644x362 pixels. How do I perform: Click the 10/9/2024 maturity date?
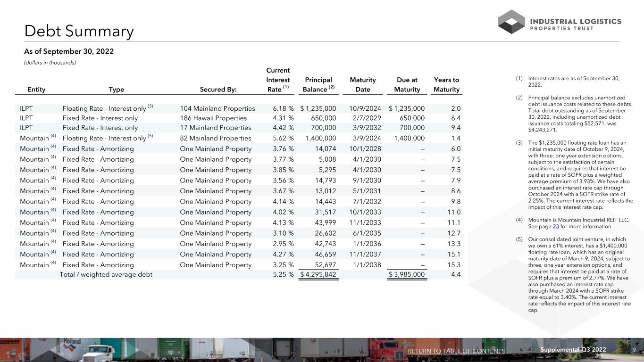tap(365, 108)
